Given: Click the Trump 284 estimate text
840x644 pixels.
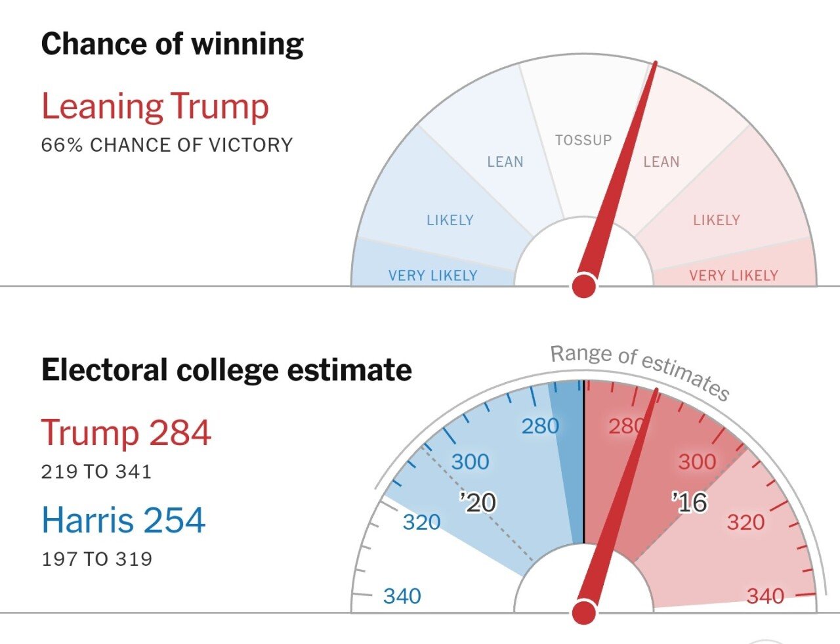Looking at the screenshot, I should (126, 433).
